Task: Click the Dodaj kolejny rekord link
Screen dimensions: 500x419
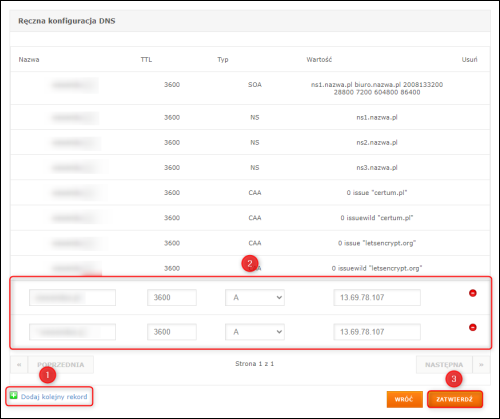Action: (x=54, y=397)
